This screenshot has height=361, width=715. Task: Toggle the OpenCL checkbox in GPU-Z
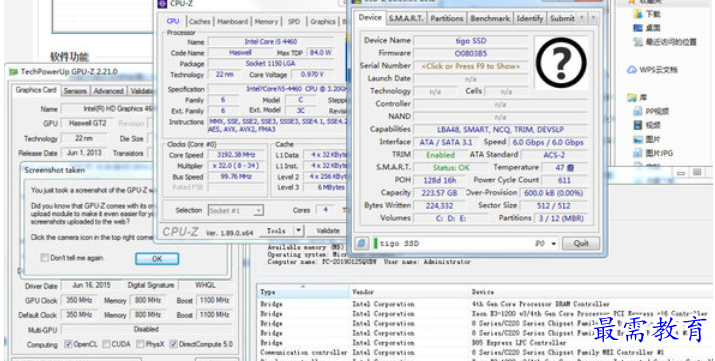[x=68, y=344]
